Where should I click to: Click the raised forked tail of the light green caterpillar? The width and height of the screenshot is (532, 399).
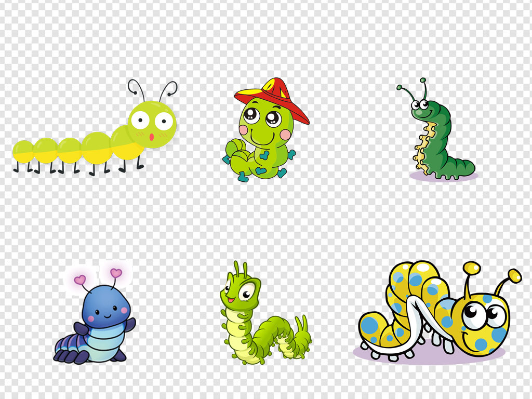coord(302,325)
